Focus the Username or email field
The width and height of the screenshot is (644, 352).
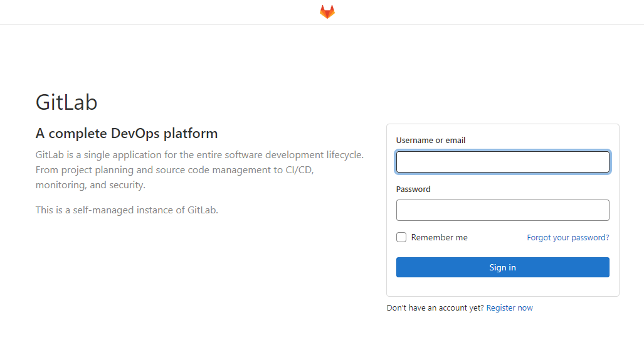(x=502, y=162)
